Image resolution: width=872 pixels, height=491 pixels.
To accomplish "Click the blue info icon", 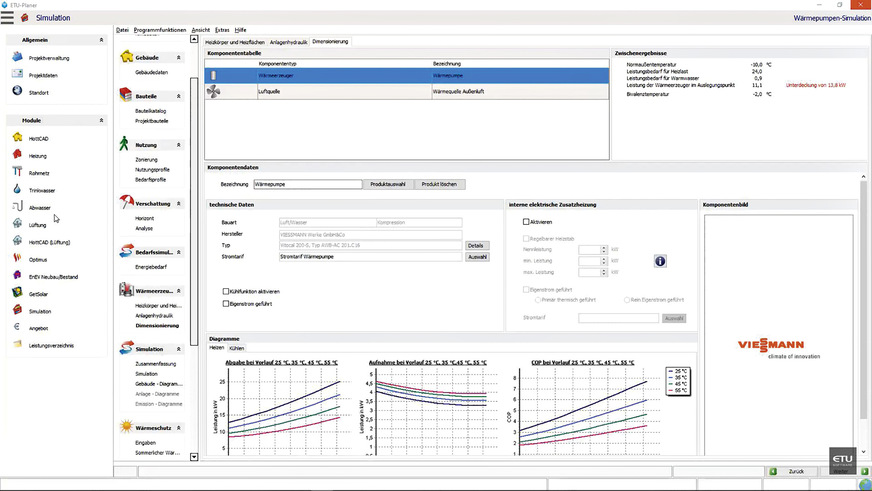I will point(660,261).
